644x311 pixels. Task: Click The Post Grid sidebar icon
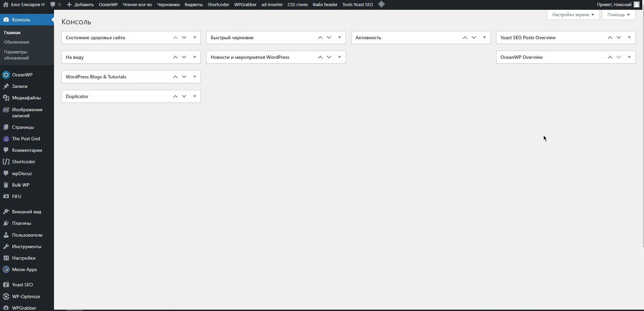point(6,139)
